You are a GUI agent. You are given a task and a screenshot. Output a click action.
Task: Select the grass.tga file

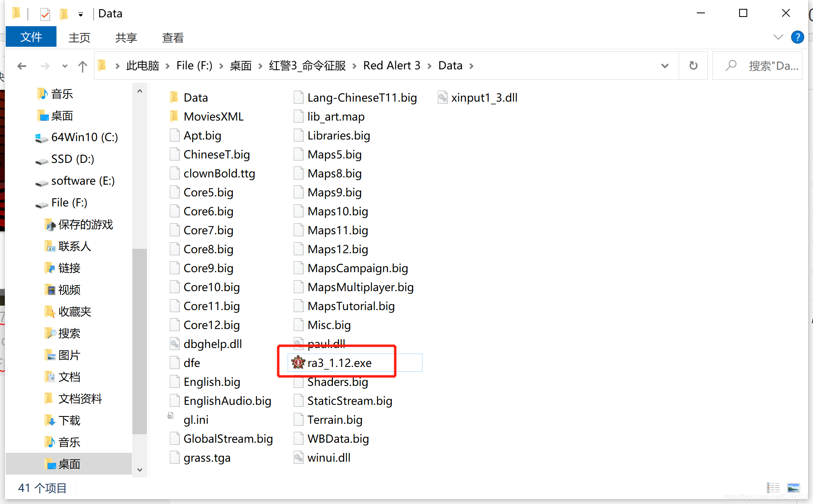[x=201, y=458]
